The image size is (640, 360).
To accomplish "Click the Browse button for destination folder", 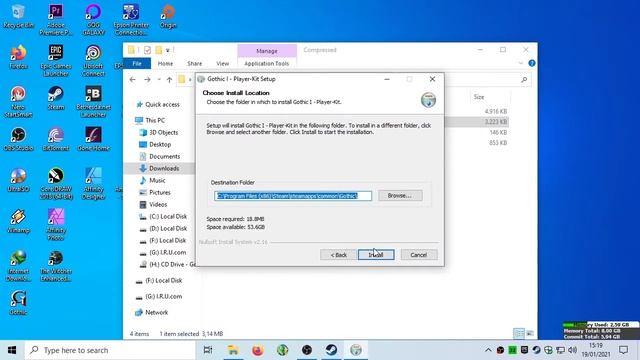I will (x=400, y=196).
